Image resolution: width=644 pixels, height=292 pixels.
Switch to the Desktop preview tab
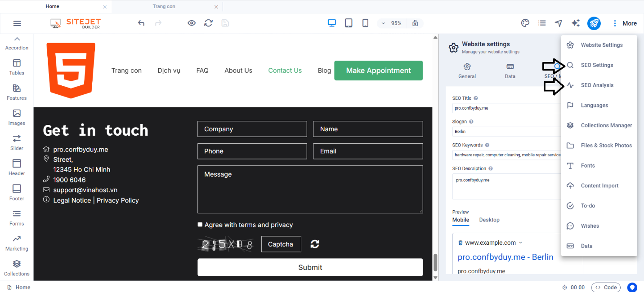489,220
